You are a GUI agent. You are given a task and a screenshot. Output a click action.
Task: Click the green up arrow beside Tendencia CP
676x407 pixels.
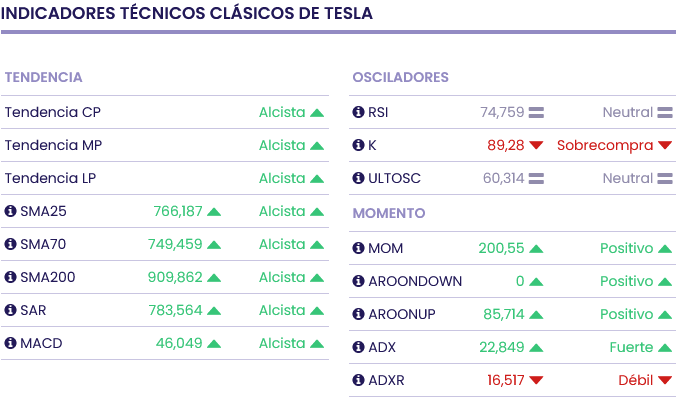click(317, 113)
